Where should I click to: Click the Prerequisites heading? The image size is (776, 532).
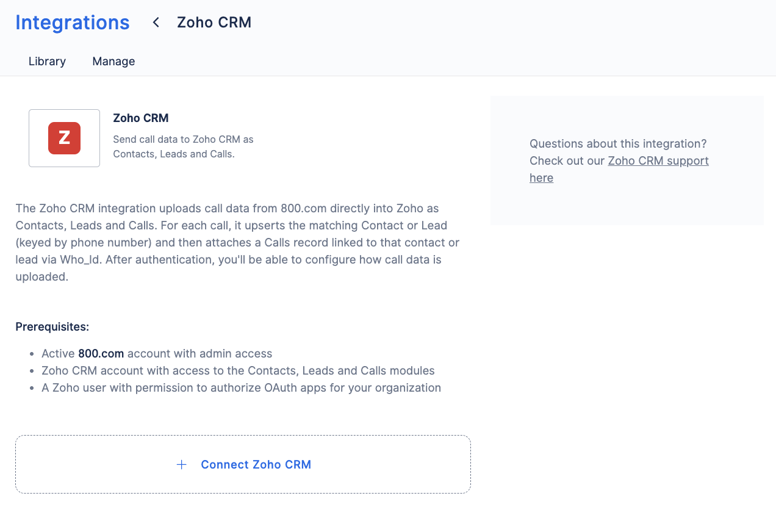coord(52,327)
